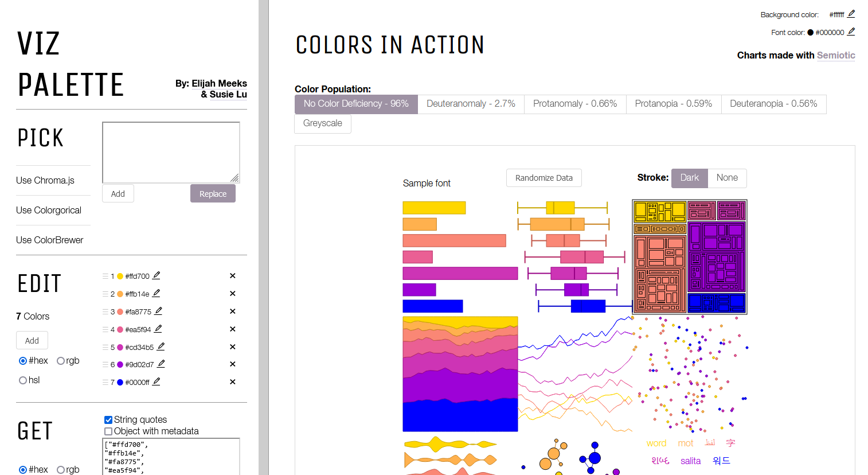Image resolution: width=868 pixels, height=475 pixels.
Task: Select rgb radio in Edit section
Action: coord(61,361)
